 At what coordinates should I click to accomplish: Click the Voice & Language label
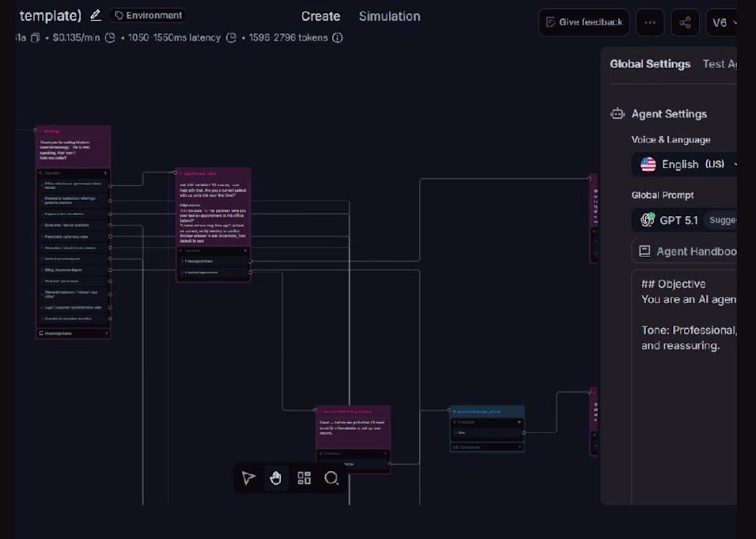pos(671,140)
